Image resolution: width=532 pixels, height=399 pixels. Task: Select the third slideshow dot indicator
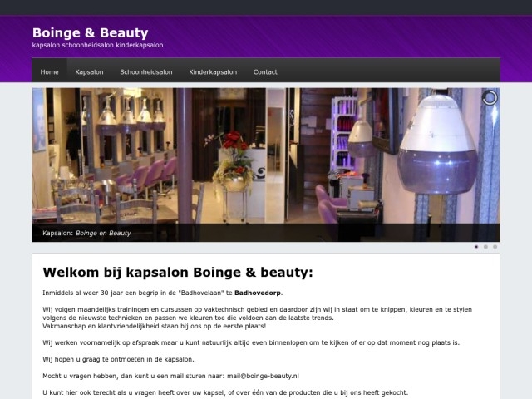coord(495,247)
